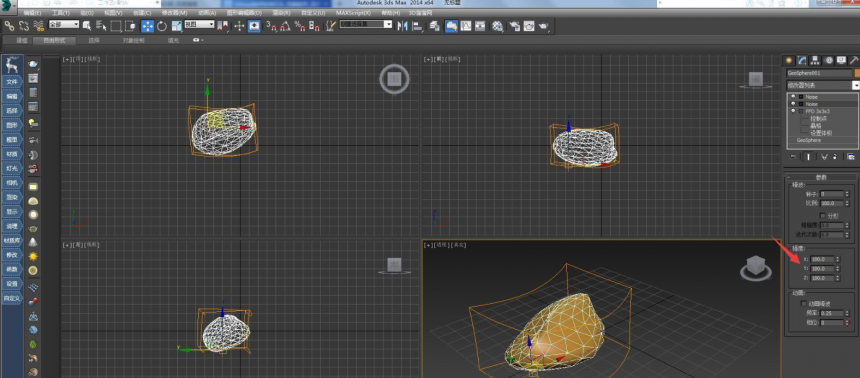Open the MAXScript(X) menu
This screenshot has width=860, height=378.
click(x=353, y=12)
